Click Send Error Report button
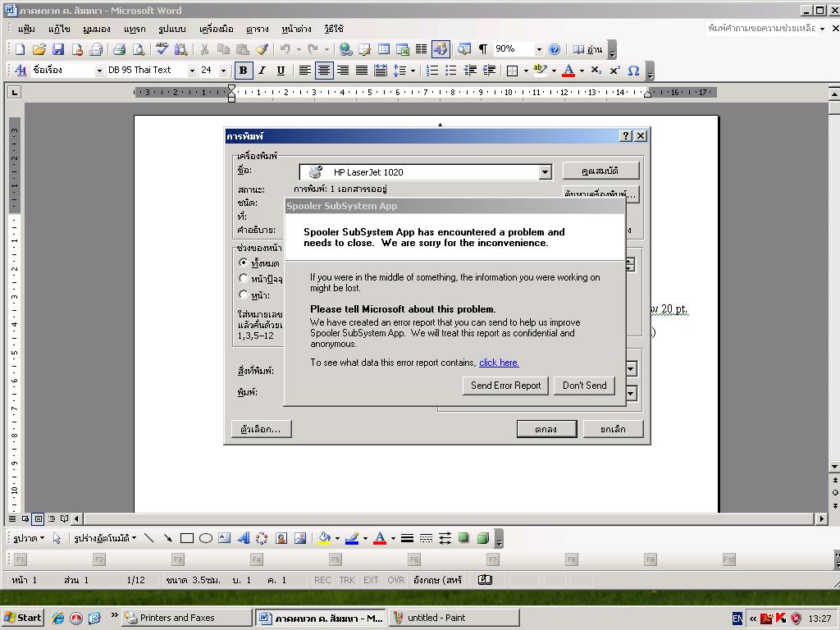The image size is (840, 630). [505, 386]
